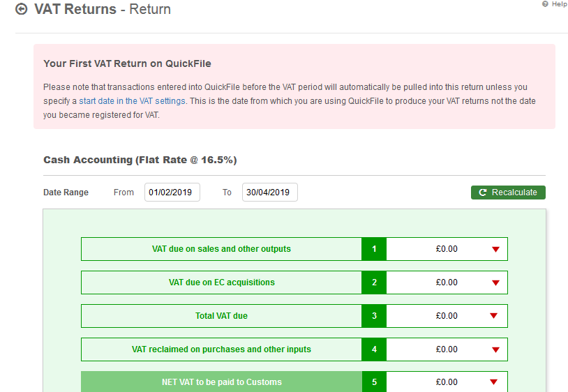Click the green box number 4

pyautogui.click(x=374, y=349)
